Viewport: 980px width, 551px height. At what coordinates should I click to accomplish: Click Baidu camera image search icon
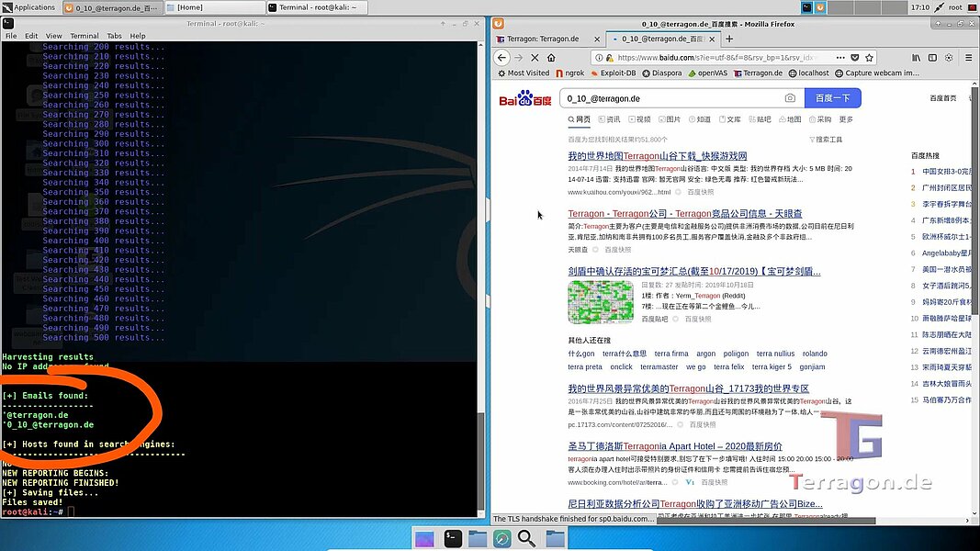[x=790, y=98]
